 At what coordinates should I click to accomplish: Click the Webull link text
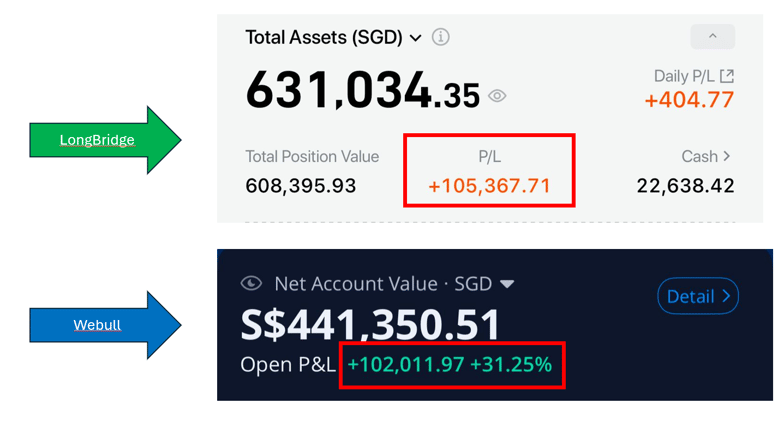point(97,325)
